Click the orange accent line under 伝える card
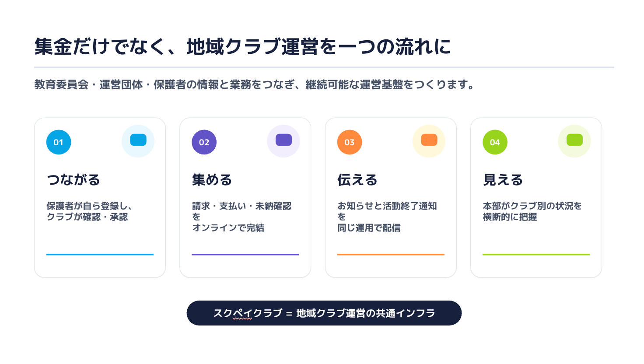 pos(391,254)
